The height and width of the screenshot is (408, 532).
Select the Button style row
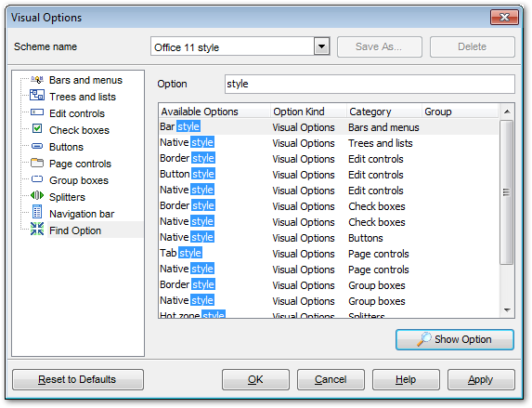(x=329, y=175)
